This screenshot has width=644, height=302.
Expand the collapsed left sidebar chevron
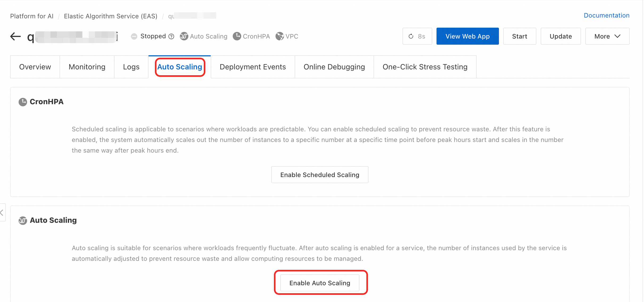coord(2,212)
